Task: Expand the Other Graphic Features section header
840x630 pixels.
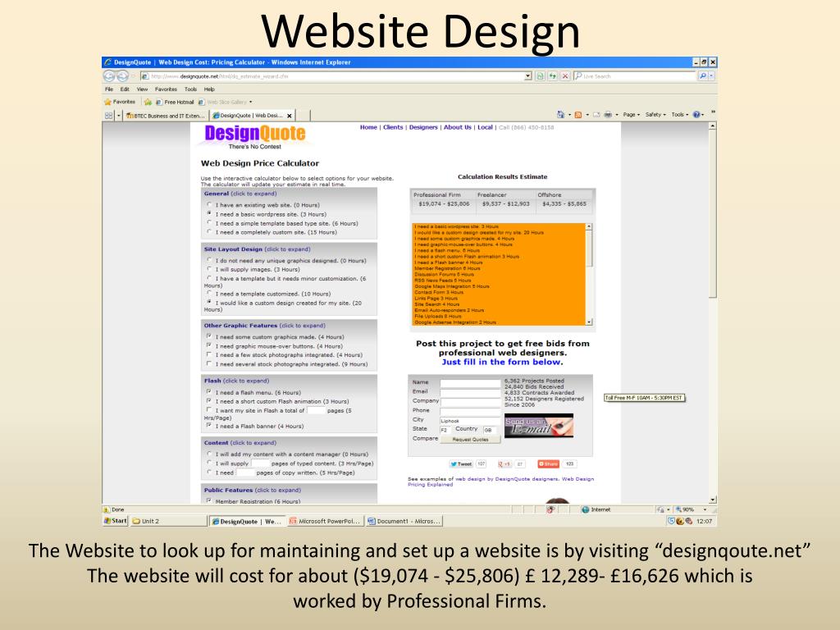Action: (x=264, y=325)
